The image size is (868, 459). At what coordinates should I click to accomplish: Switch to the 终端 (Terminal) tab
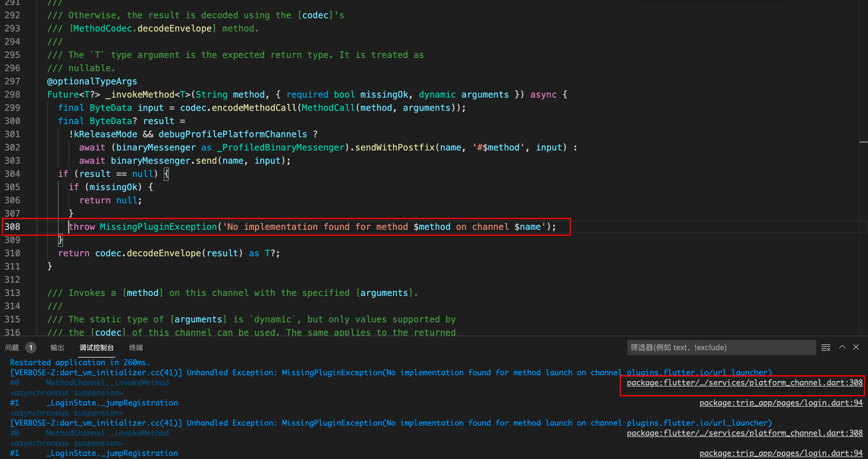pyautogui.click(x=136, y=348)
